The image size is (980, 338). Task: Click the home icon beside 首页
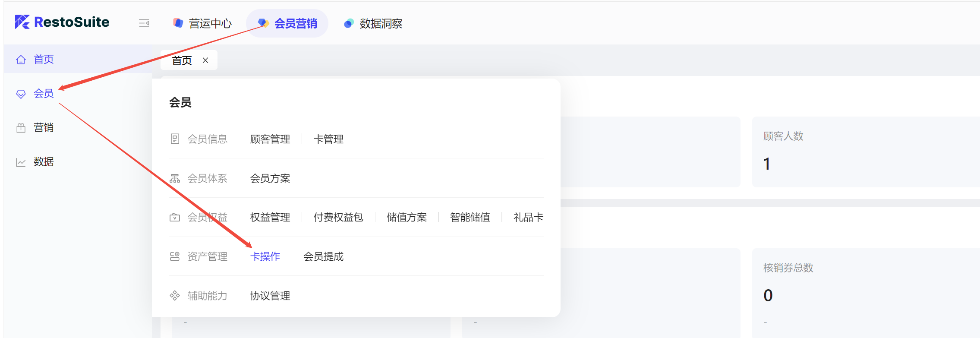coord(21,60)
